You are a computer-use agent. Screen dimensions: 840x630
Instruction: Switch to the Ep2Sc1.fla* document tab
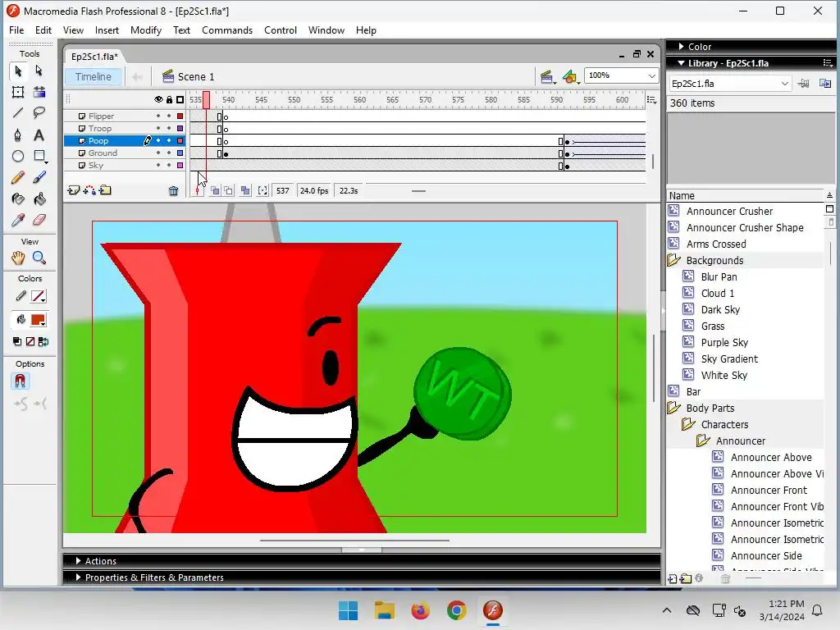point(95,57)
